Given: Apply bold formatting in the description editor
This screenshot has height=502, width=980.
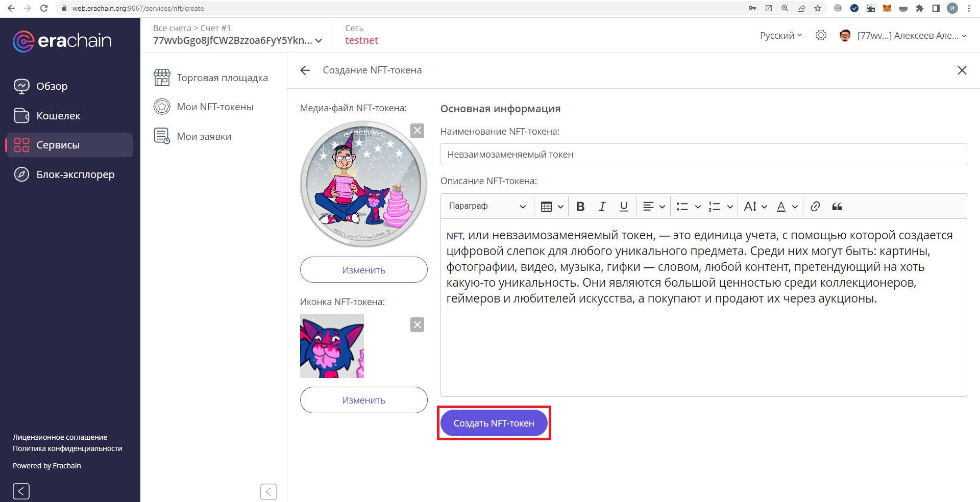Looking at the screenshot, I should [580, 206].
